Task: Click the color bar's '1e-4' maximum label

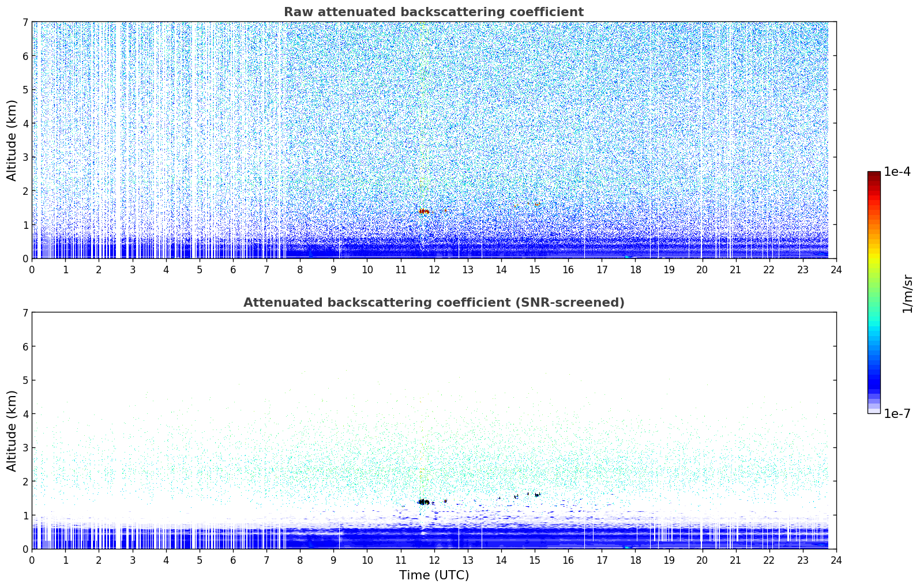Action: (x=897, y=172)
